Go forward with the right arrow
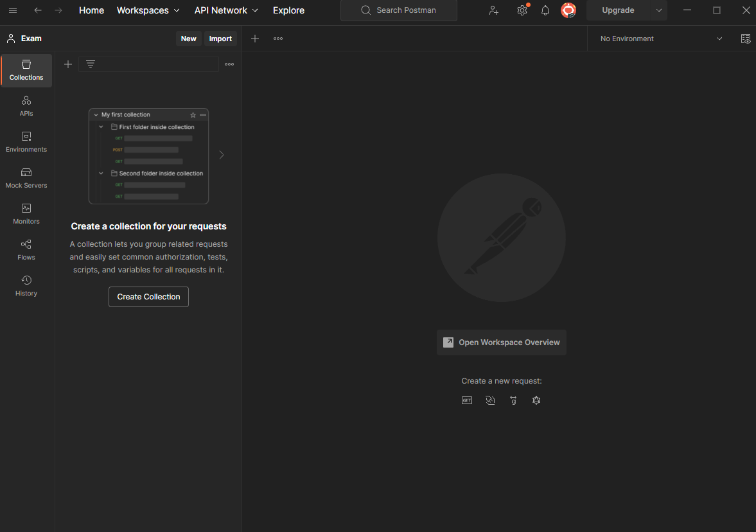 pos(58,10)
